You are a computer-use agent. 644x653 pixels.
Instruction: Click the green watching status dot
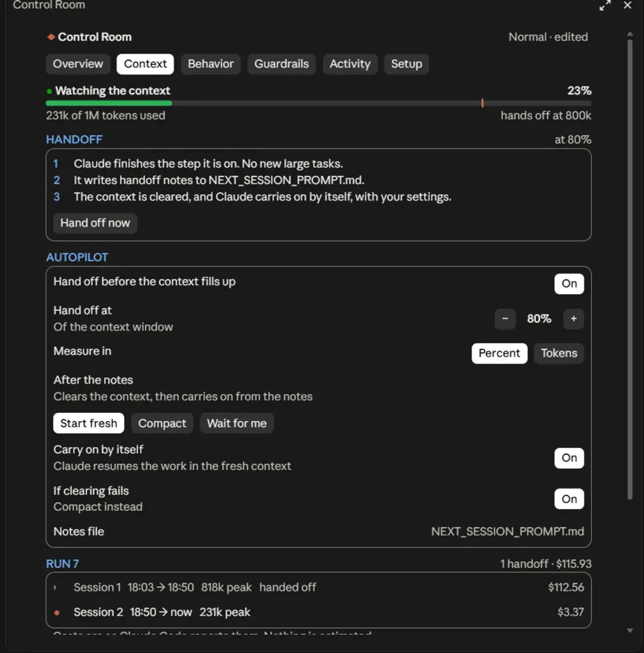(49, 91)
